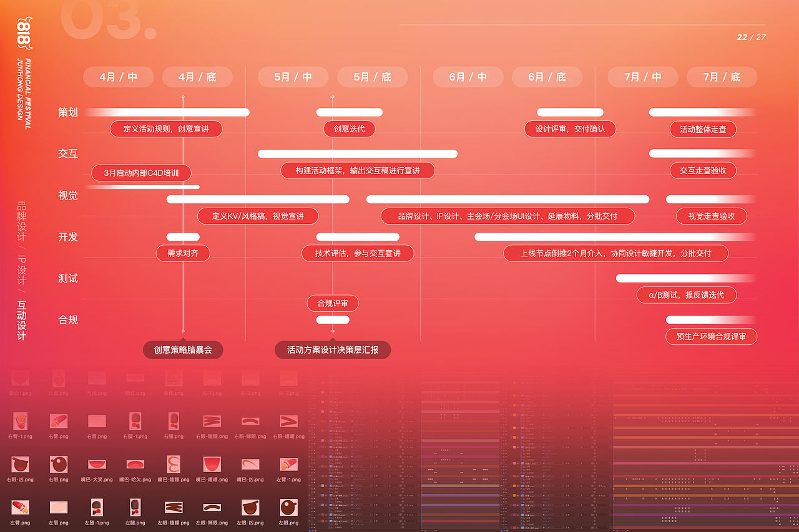Select the 右臂.png file icon
799x532 pixels.
(x=59, y=421)
